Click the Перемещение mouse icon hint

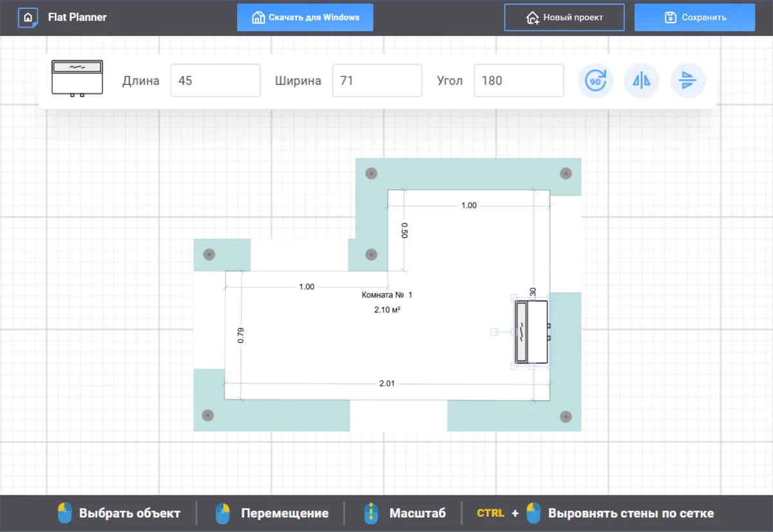pos(223,513)
